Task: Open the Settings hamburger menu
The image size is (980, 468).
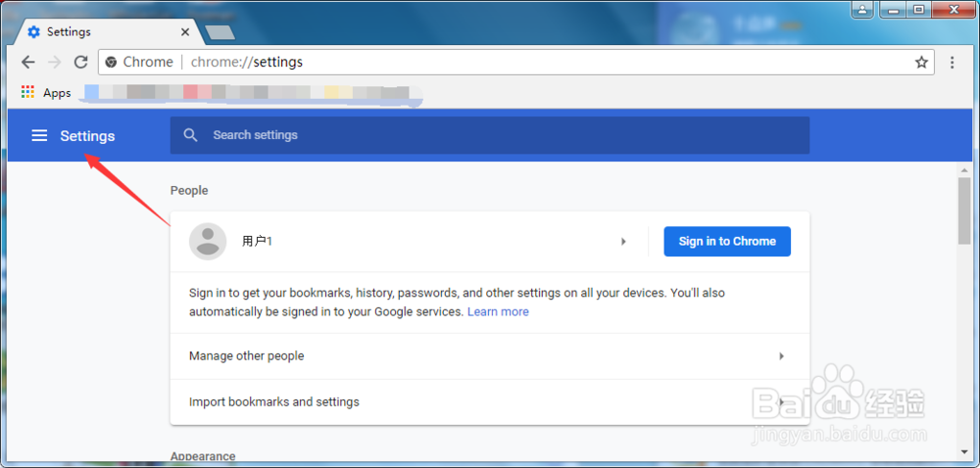Action: (39, 135)
